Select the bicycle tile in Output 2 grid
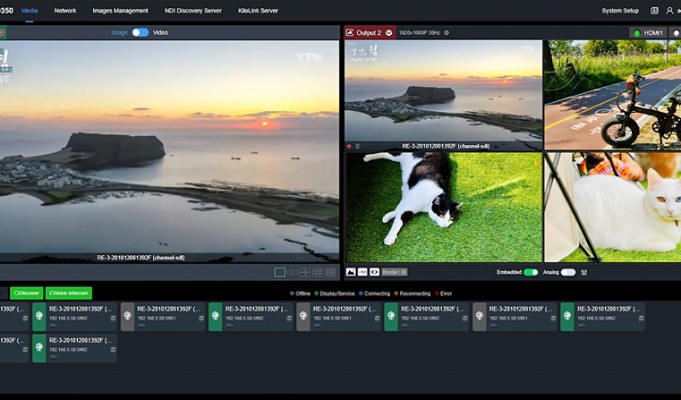Screen dimensions: 681x400 612,95
